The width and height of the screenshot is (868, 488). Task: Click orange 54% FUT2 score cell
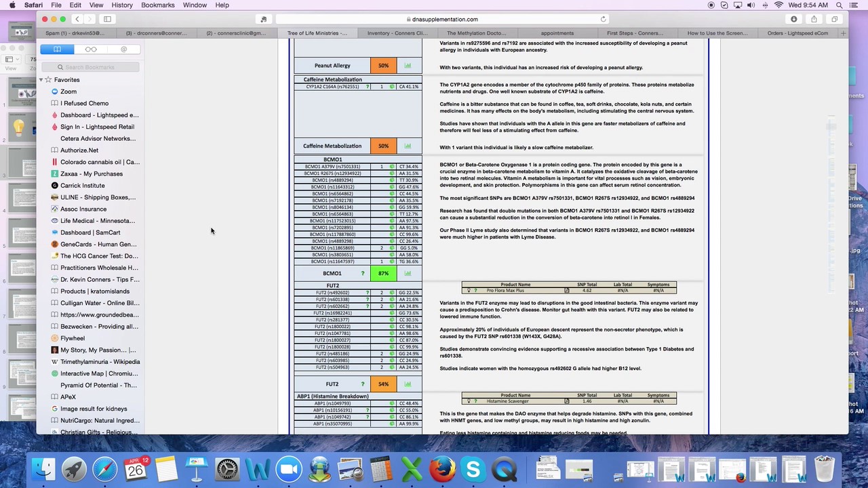[383, 384]
